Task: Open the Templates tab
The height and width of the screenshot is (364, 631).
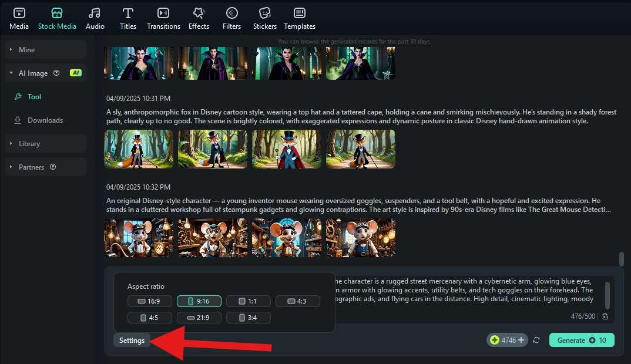Action: click(300, 19)
